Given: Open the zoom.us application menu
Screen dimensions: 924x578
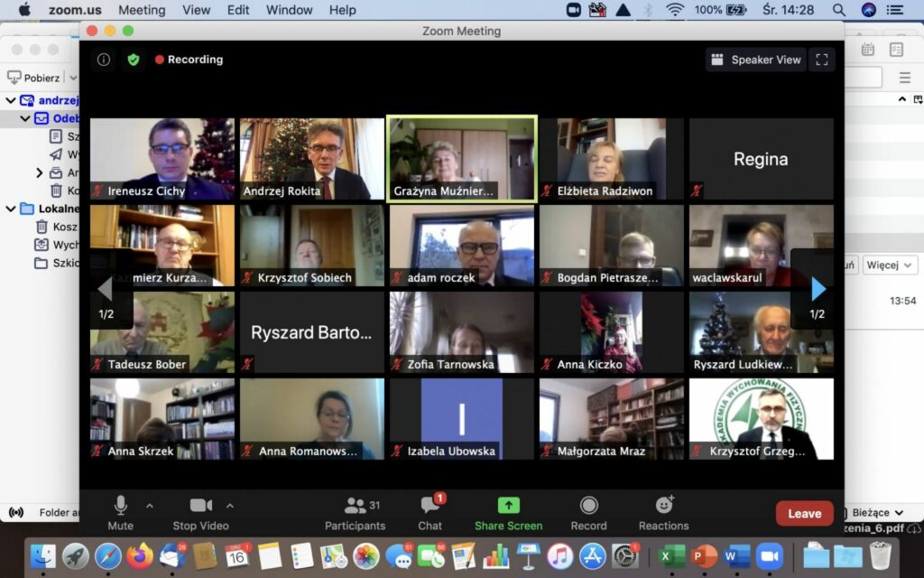Looking at the screenshot, I should click(75, 10).
